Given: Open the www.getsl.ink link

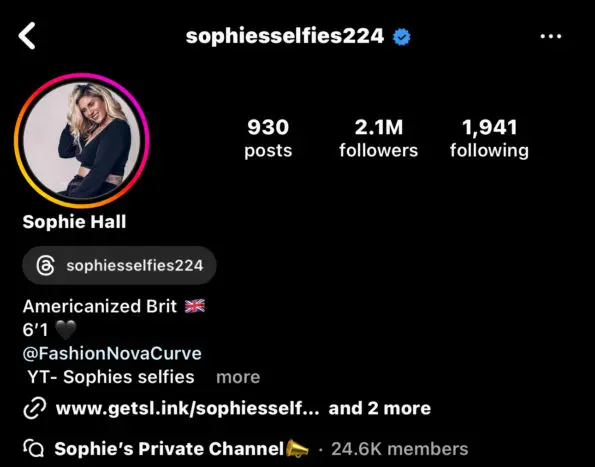Looking at the screenshot, I should pyautogui.click(x=187, y=409).
